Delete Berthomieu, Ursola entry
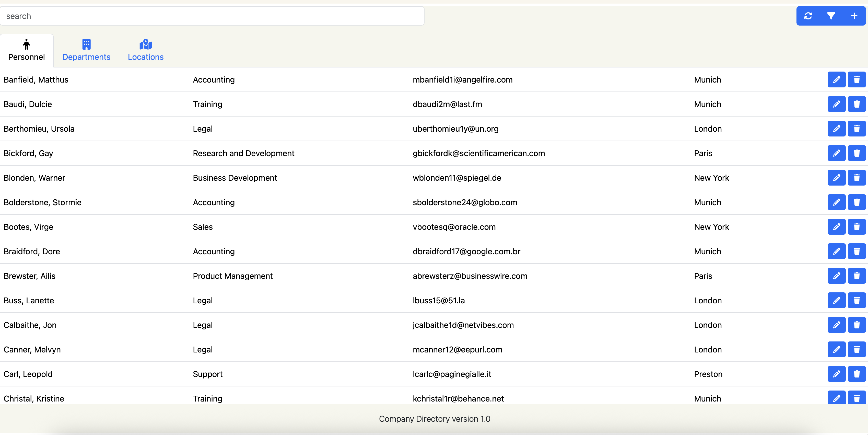This screenshot has width=868, height=435. click(857, 129)
